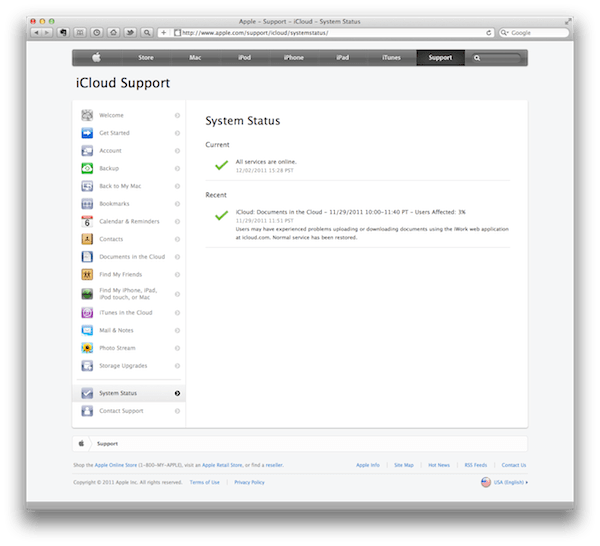Open the Site Map footer link
The width and height of the screenshot is (600, 546).
point(404,465)
